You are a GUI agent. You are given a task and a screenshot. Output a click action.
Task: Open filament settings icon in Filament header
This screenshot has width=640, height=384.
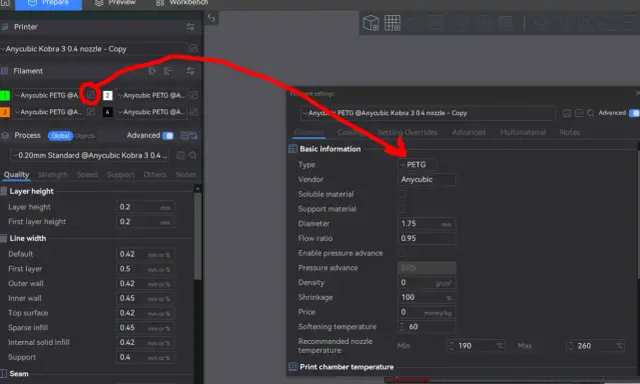point(190,71)
